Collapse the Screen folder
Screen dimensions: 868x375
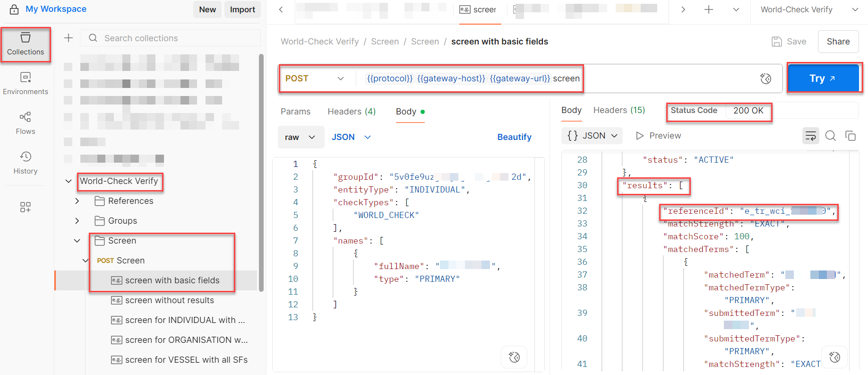click(77, 241)
